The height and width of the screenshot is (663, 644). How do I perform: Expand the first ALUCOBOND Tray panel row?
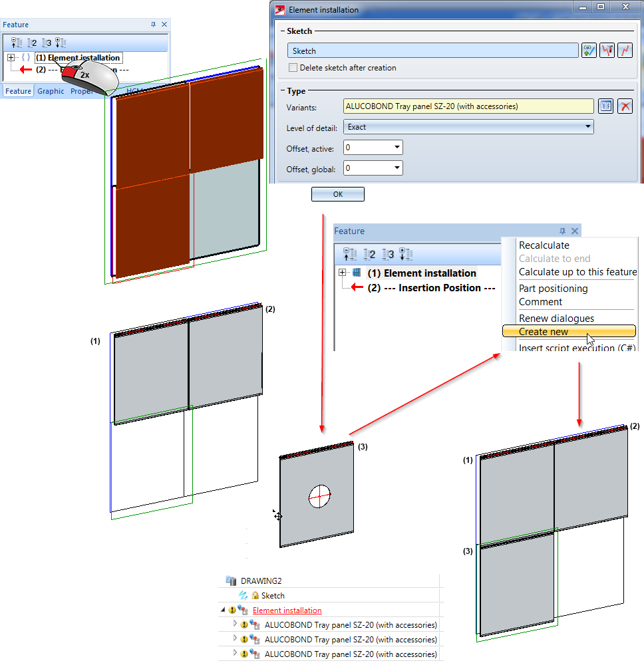pyautogui.click(x=236, y=624)
